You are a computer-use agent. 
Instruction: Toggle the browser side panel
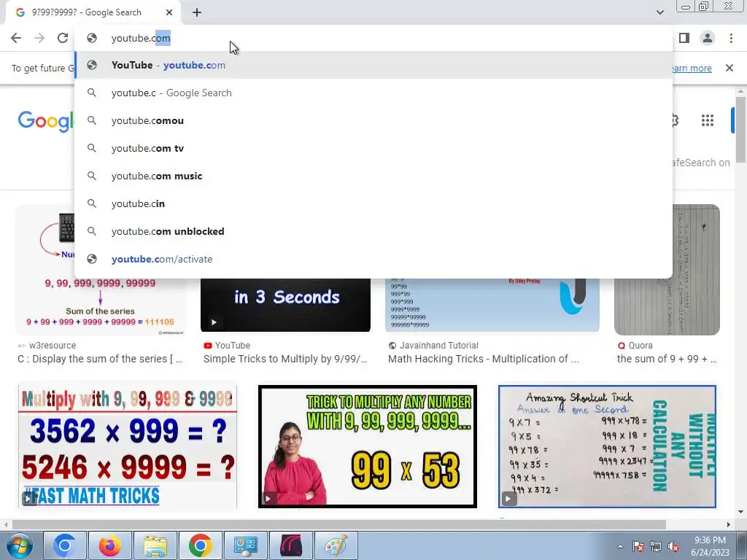pyautogui.click(x=684, y=38)
